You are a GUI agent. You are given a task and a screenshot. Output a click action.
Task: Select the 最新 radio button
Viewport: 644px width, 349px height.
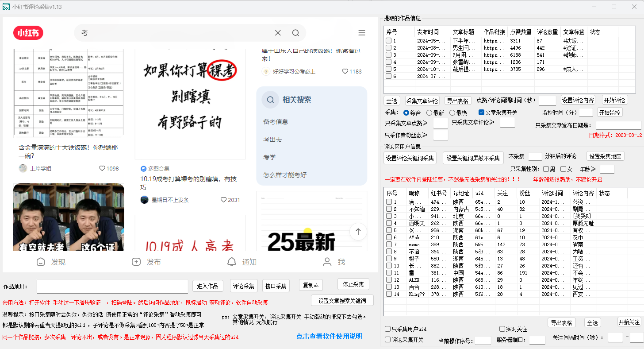coord(429,113)
